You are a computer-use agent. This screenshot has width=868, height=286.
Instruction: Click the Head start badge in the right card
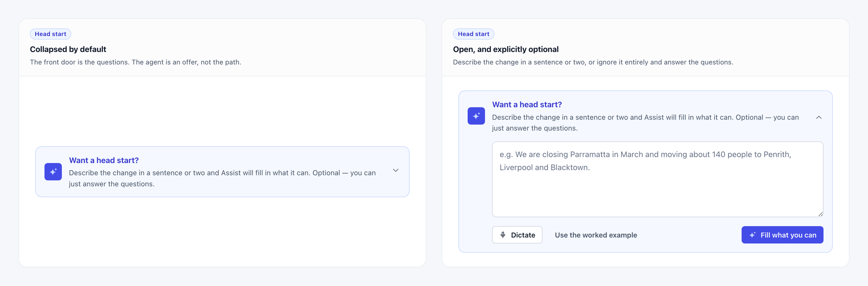click(x=474, y=34)
